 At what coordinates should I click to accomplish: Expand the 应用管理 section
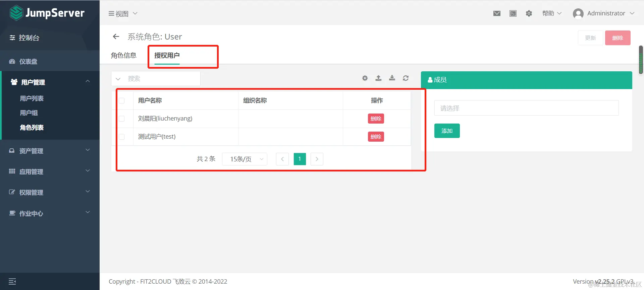50,171
